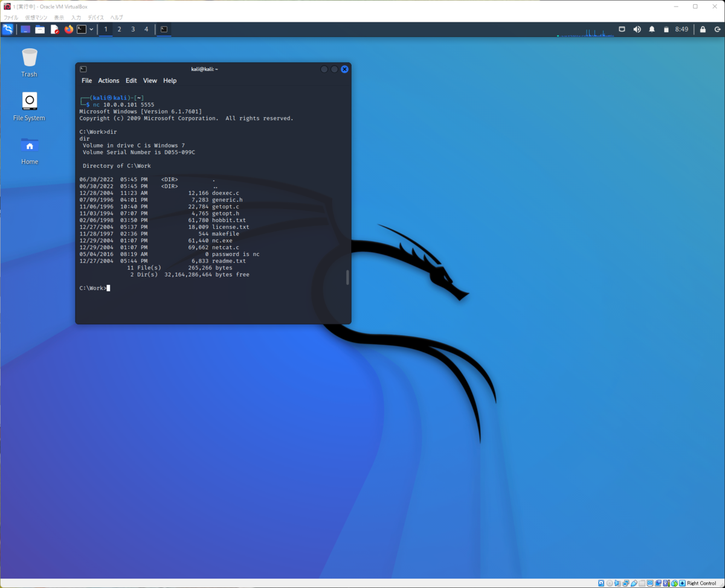The width and height of the screenshot is (725, 588).
Task: Open the terminal File menu
Action: point(87,80)
